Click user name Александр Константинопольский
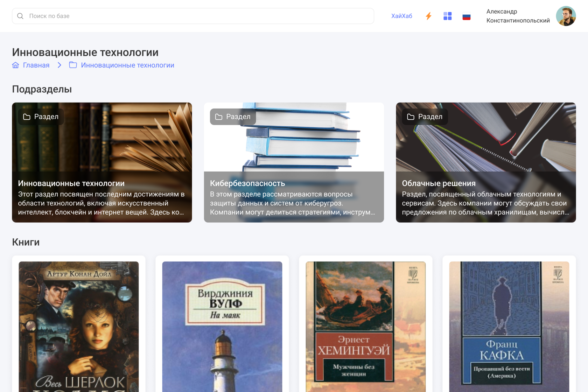The width and height of the screenshot is (588, 392). point(518,16)
